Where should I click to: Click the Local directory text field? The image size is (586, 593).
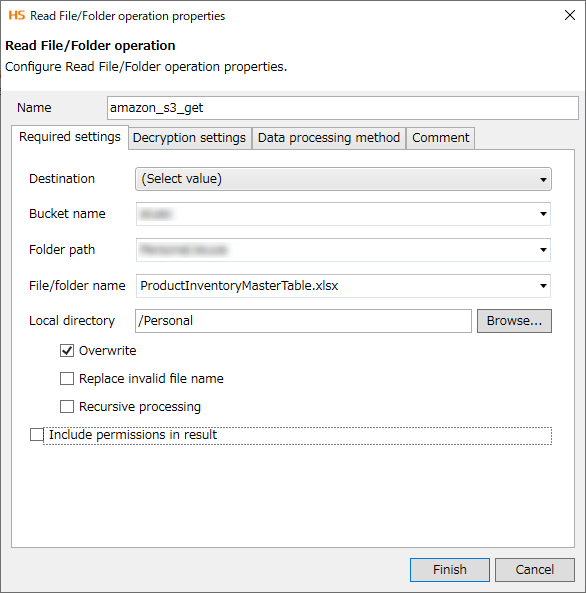click(x=303, y=321)
